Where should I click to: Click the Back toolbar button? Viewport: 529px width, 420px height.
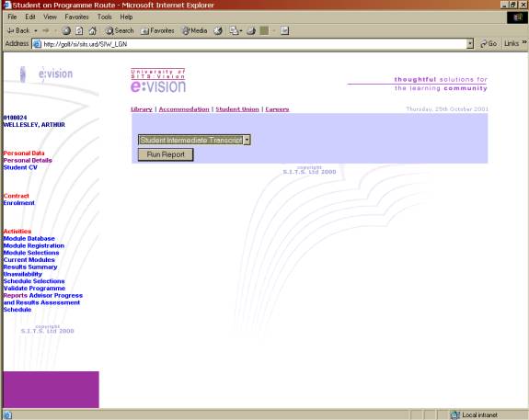[18, 30]
